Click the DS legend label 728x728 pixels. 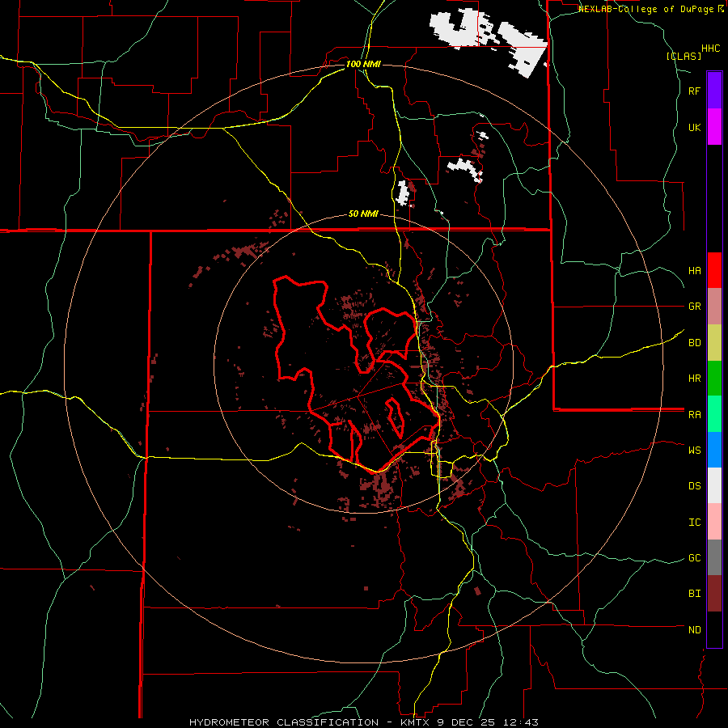pyautogui.click(x=694, y=485)
